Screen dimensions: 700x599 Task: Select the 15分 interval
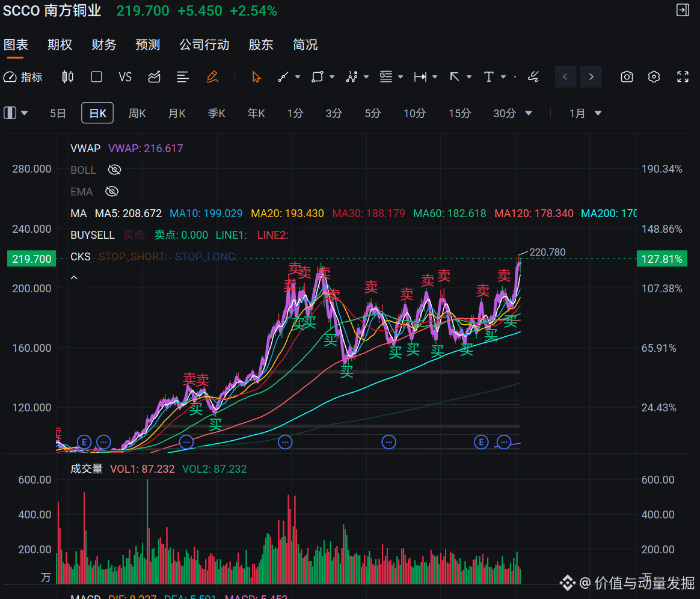460,114
